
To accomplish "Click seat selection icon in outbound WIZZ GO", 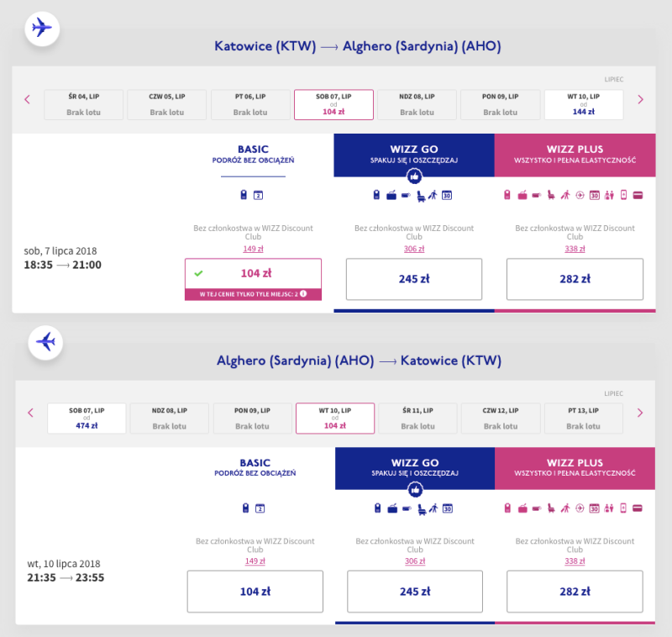I will click(419, 196).
